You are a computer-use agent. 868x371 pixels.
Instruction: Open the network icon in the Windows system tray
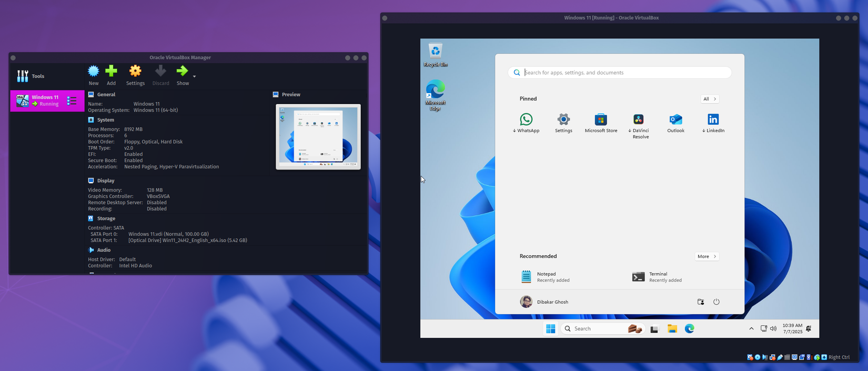764,329
